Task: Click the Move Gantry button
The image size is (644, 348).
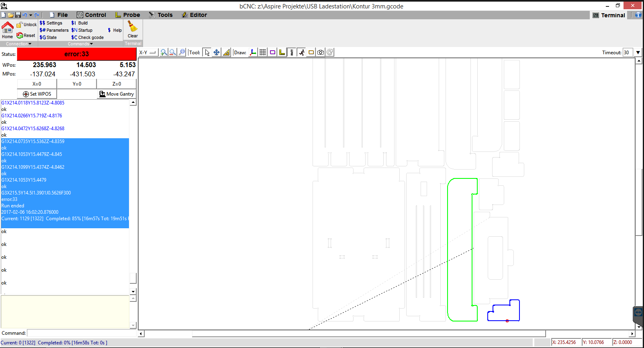Action: click(117, 94)
